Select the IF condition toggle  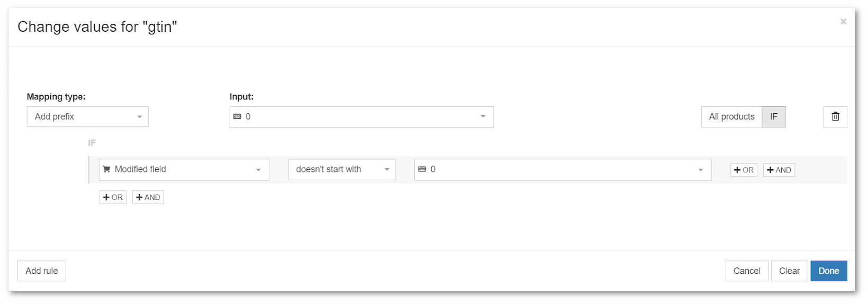pos(774,117)
